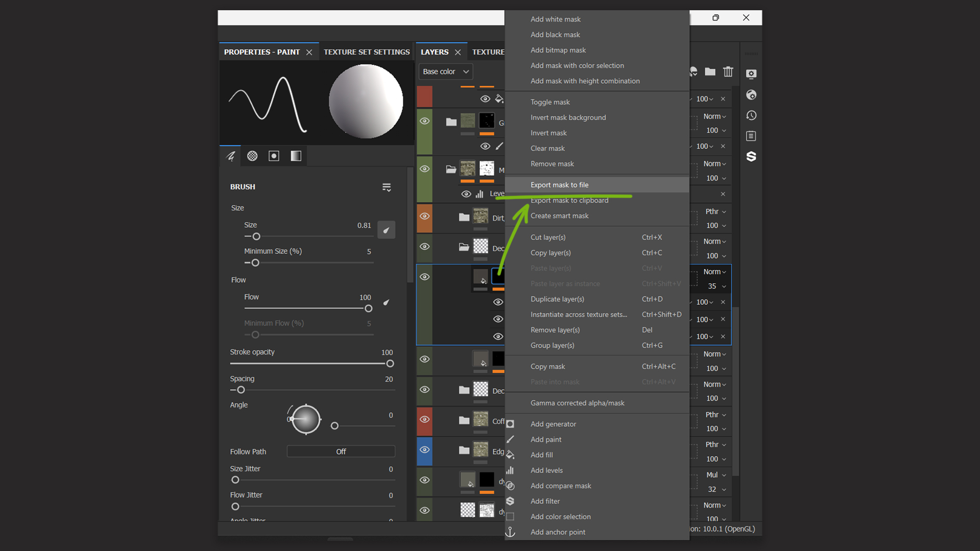Open the Brush section presets menu
Screen dimensions: 980x551
click(387, 187)
